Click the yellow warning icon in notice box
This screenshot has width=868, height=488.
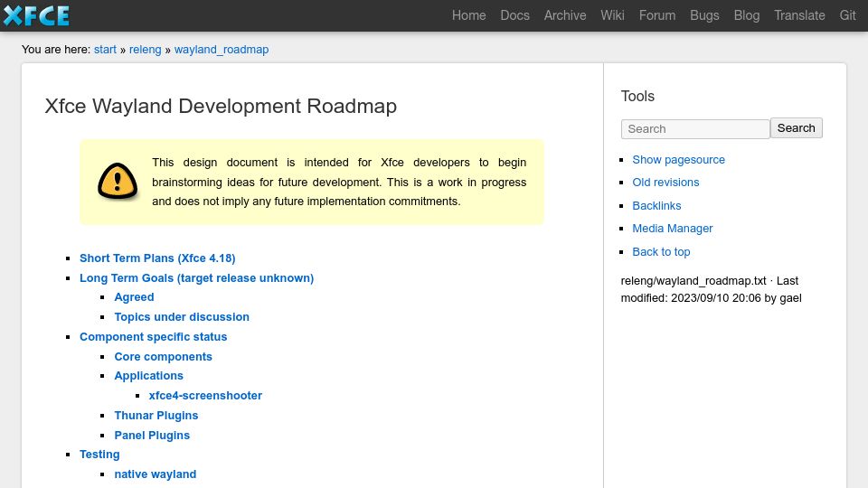(118, 182)
